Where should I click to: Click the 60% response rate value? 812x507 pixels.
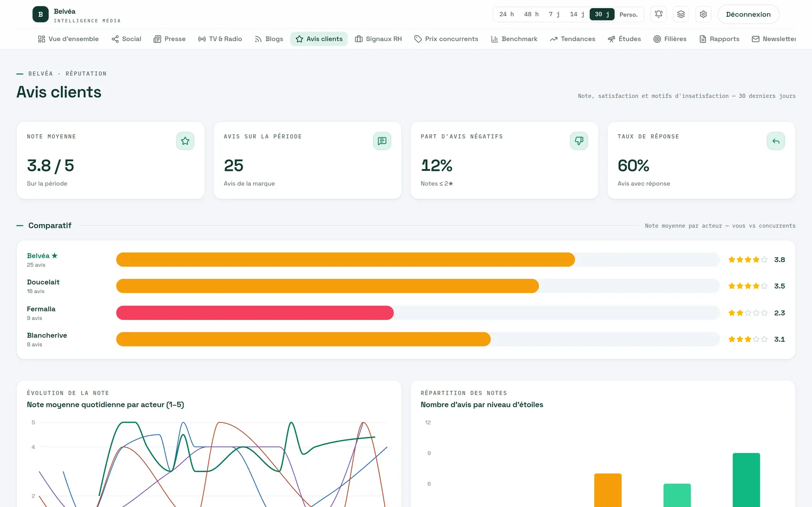point(633,166)
